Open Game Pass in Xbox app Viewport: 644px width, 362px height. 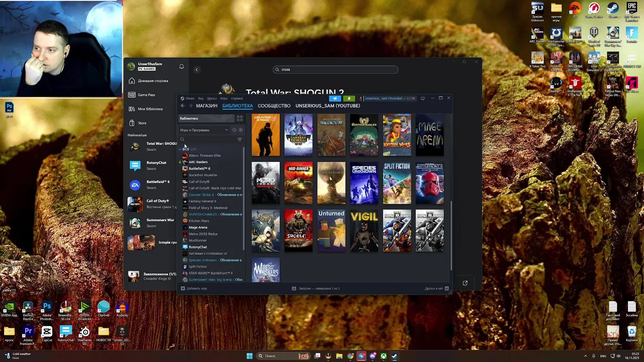coord(146,95)
